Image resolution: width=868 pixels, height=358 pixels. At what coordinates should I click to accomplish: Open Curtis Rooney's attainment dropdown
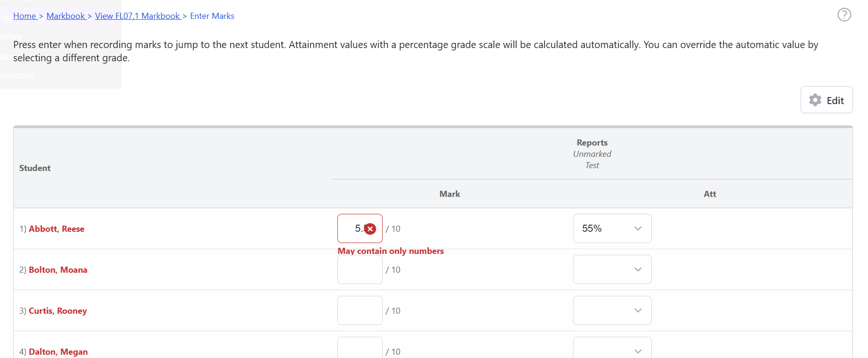coord(612,310)
